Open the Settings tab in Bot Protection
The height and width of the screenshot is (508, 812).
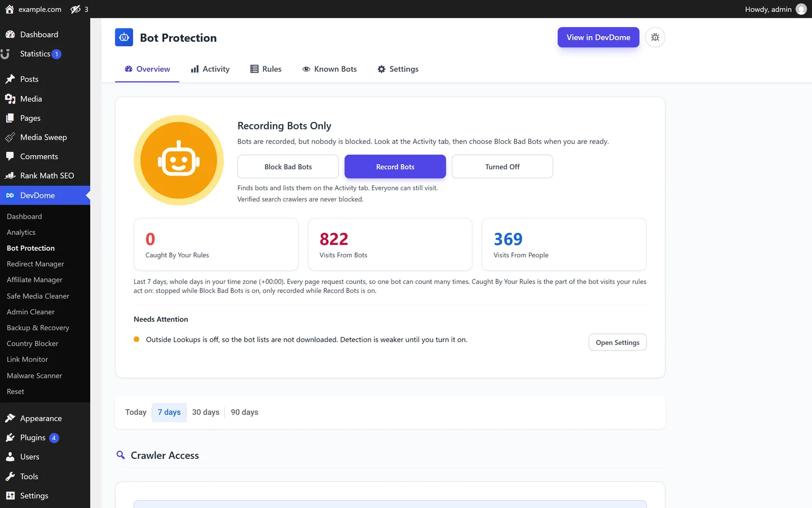398,69
